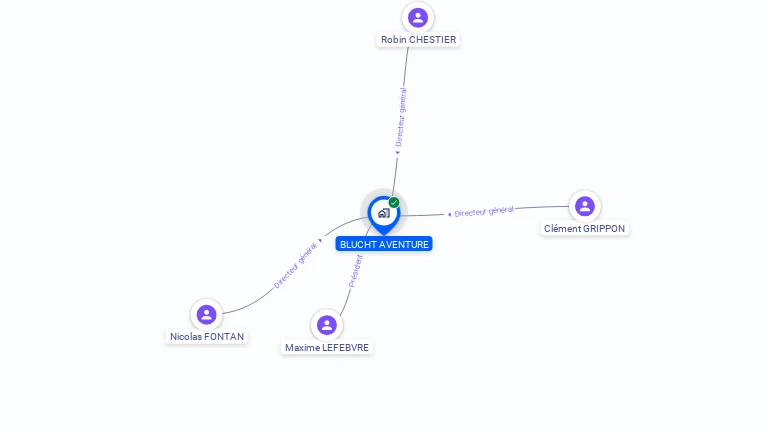Click the Président link label
This screenshot has height=432, width=768.
[356, 271]
